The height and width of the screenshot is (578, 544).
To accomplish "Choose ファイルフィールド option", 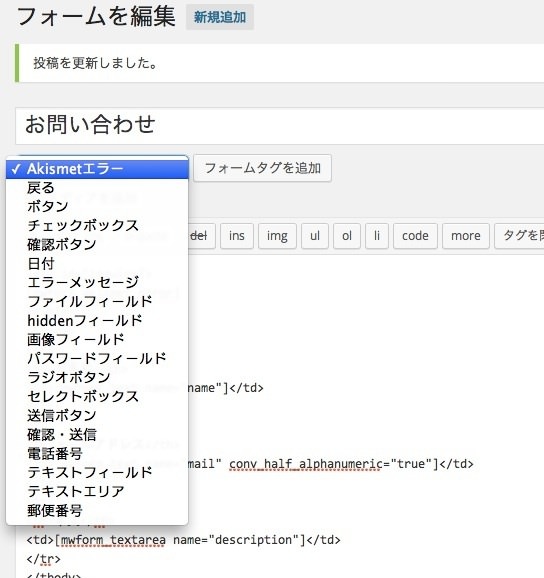I will tap(97, 302).
